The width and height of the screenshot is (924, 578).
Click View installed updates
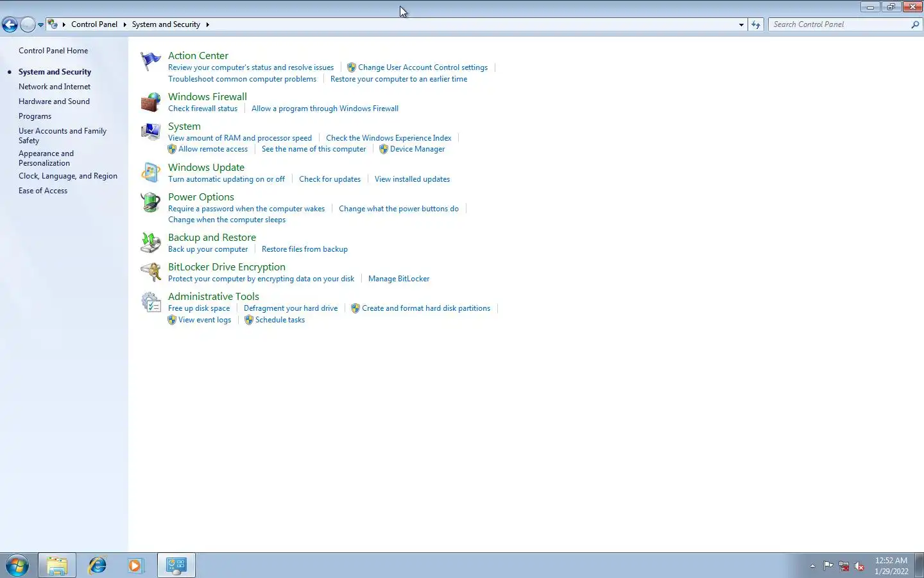(412, 179)
